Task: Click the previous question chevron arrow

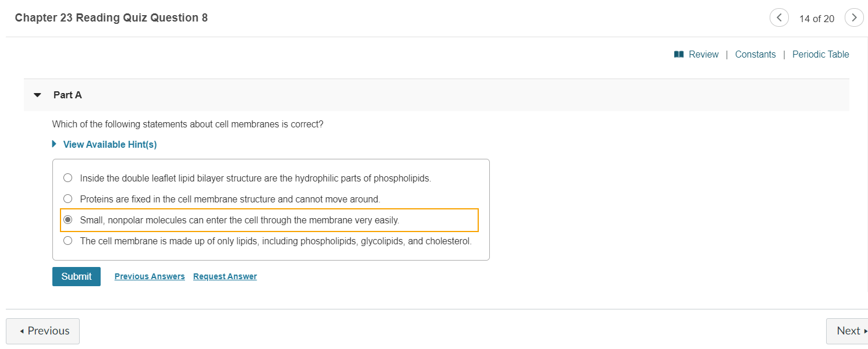Action: point(779,17)
